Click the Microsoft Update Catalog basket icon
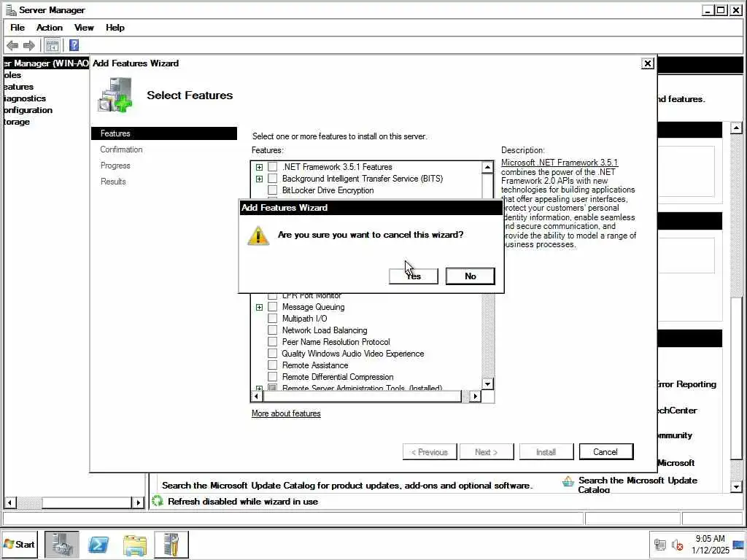Screen dimensions: 747x560 (x=568, y=481)
